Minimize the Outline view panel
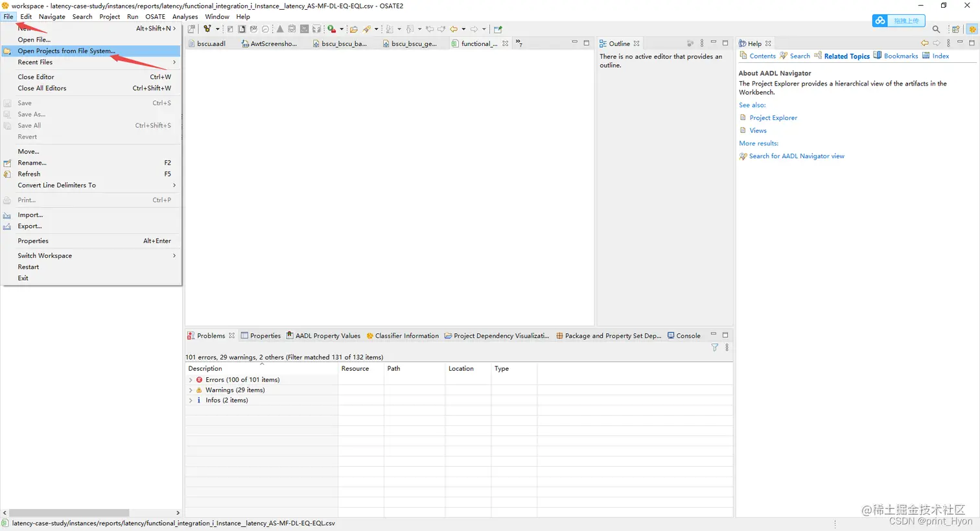 [x=714, y=42]
